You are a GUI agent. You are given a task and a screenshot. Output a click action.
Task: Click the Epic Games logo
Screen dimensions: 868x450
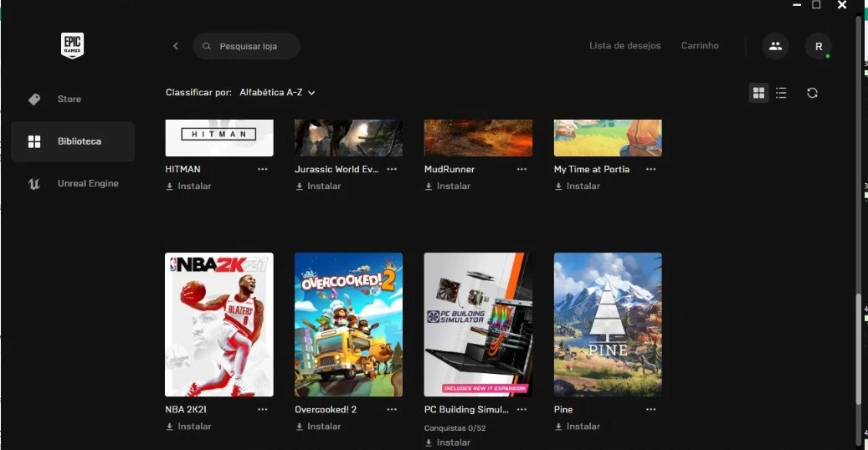(x=72, y=45)
